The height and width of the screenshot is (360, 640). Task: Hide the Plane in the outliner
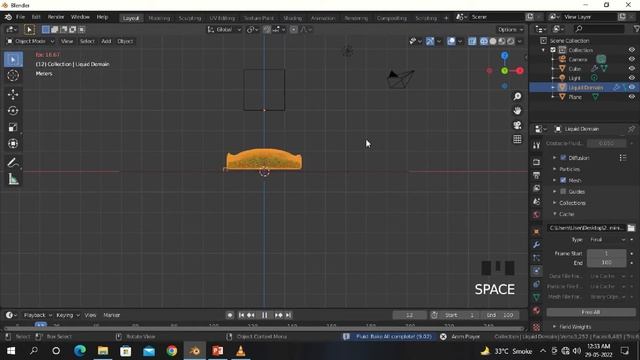631,97
